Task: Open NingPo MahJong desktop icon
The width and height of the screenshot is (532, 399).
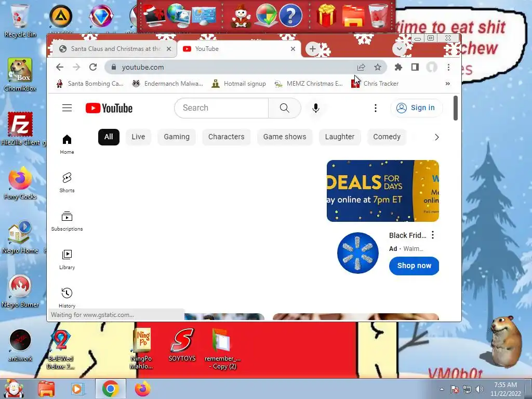Action: click(x=141, y=349)
